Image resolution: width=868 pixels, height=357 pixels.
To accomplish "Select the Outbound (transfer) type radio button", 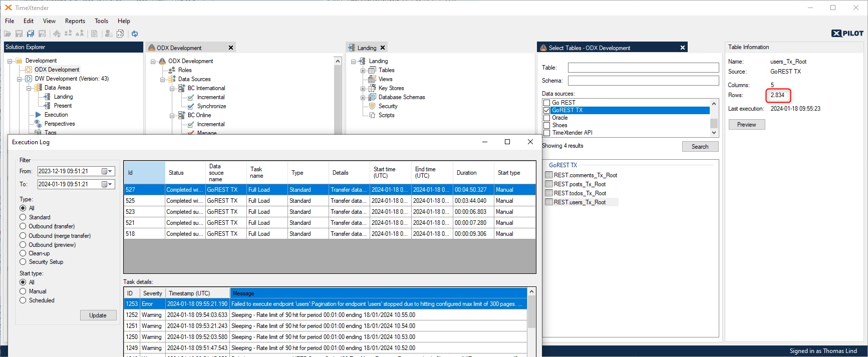I will [23, 226].
